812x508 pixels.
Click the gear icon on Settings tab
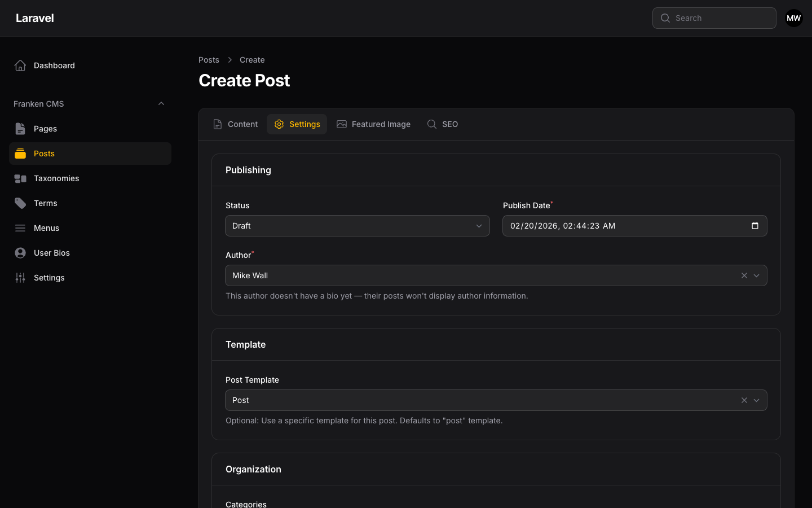click(279, 124)
